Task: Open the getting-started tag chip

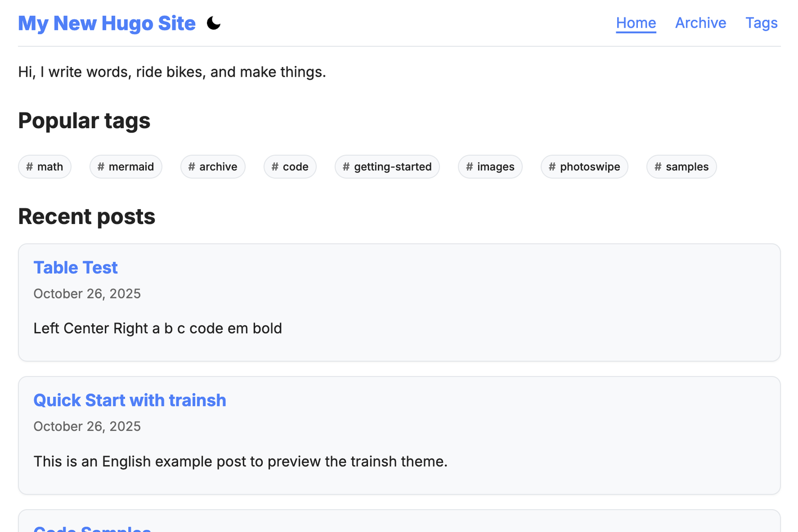Action: (387, 167)
